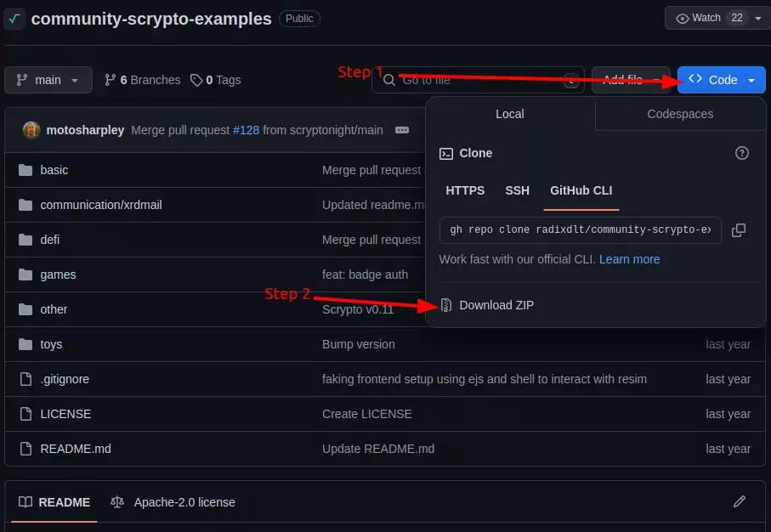Image resolution: width=771 pixels, height=532 pixels.
Task: Click the file icon for README.md
Action: 26,449
